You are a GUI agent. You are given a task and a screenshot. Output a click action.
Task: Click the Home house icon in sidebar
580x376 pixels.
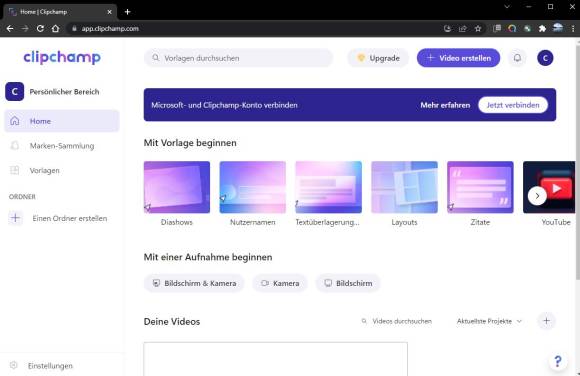pyautogui.click(x=15, y=121)
